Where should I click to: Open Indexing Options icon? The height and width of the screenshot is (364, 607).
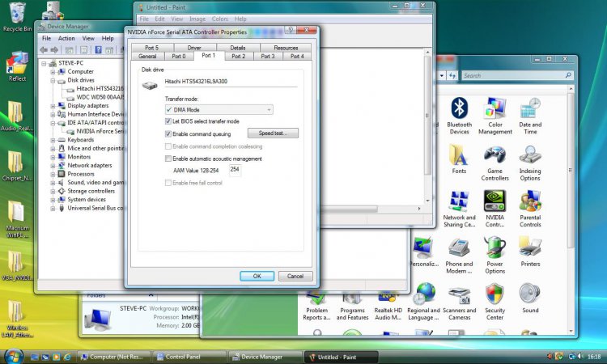[x=530, y=163]
